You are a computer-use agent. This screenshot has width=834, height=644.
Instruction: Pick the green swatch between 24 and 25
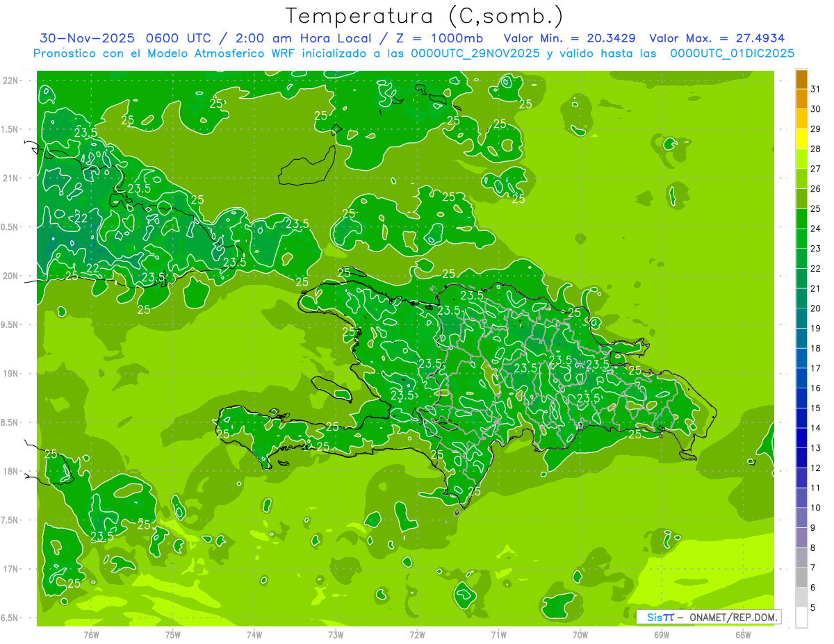[801, 219]
